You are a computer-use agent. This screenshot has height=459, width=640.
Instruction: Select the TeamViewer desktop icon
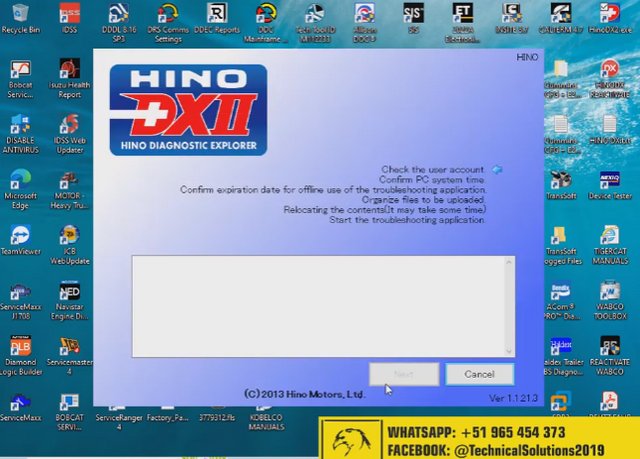(20, 237)
